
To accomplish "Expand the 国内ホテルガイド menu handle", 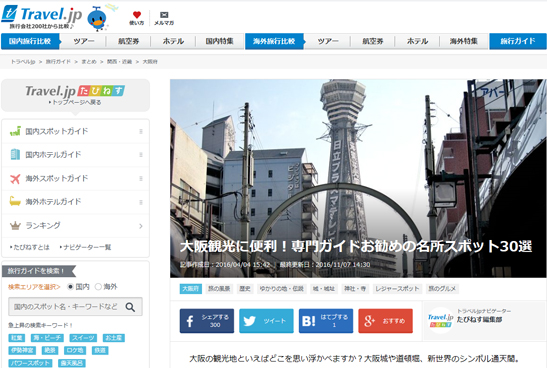I will 141,155.
